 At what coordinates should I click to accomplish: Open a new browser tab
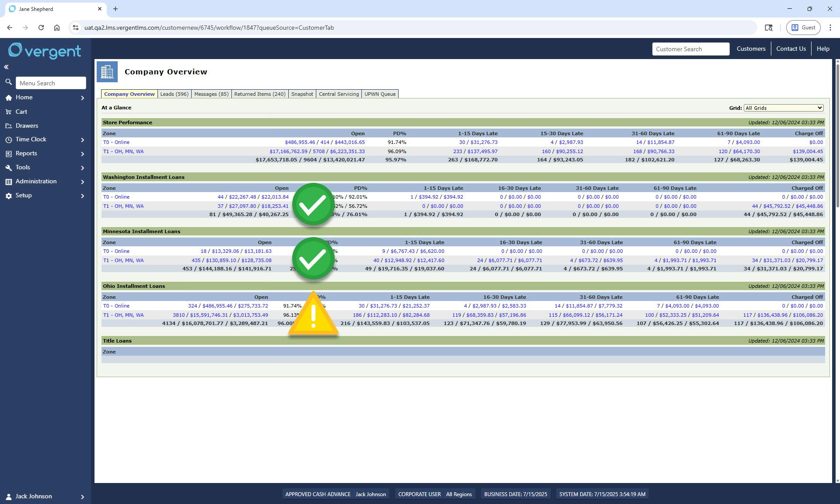coord(115,9)
